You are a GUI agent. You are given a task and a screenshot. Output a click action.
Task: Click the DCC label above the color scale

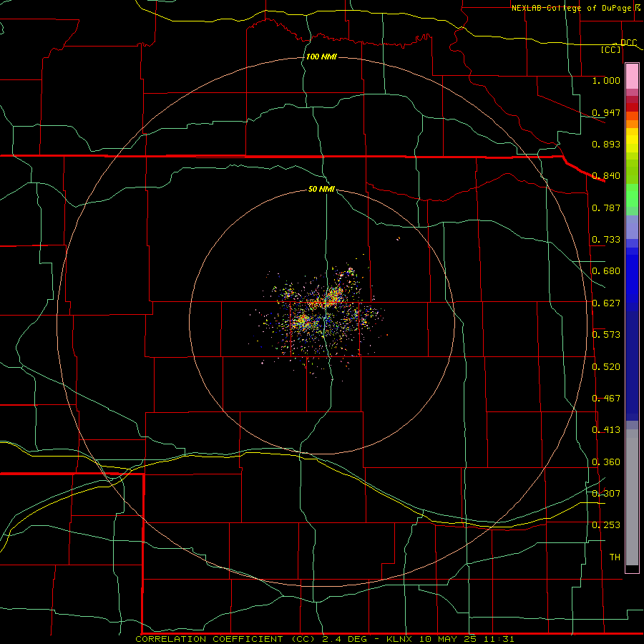[628, 42]
